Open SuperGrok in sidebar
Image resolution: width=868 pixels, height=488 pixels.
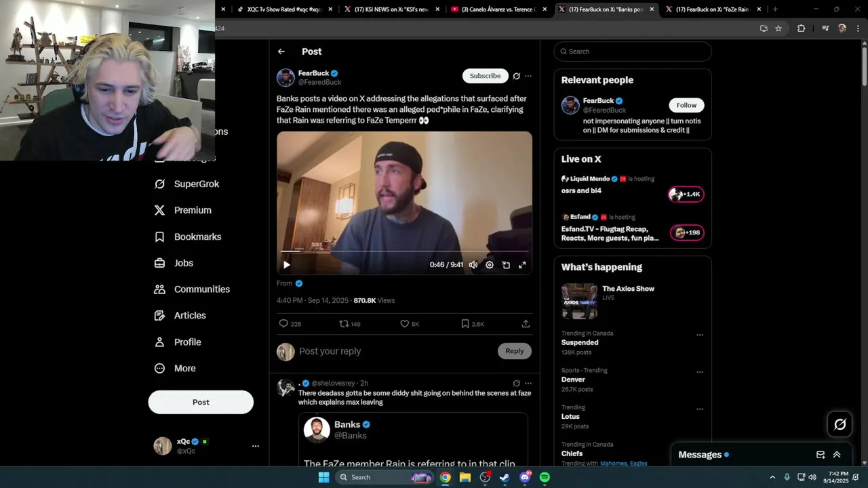186,184
